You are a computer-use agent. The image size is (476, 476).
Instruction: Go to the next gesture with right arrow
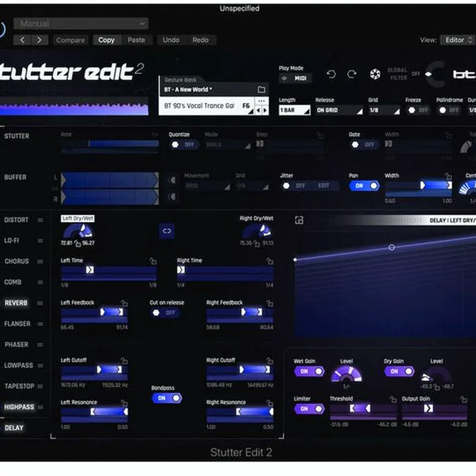coord(265,110)
